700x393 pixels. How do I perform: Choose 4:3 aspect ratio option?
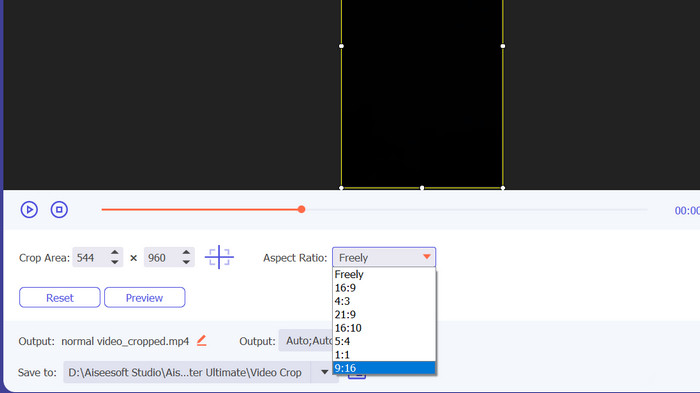coord(384,301)
